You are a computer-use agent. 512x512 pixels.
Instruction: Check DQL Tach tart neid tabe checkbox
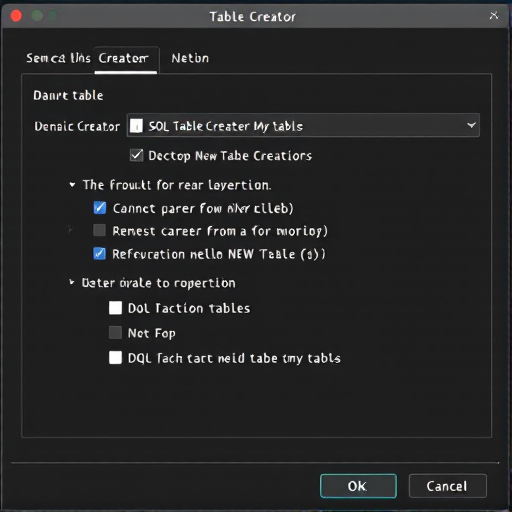coord(115,358)
